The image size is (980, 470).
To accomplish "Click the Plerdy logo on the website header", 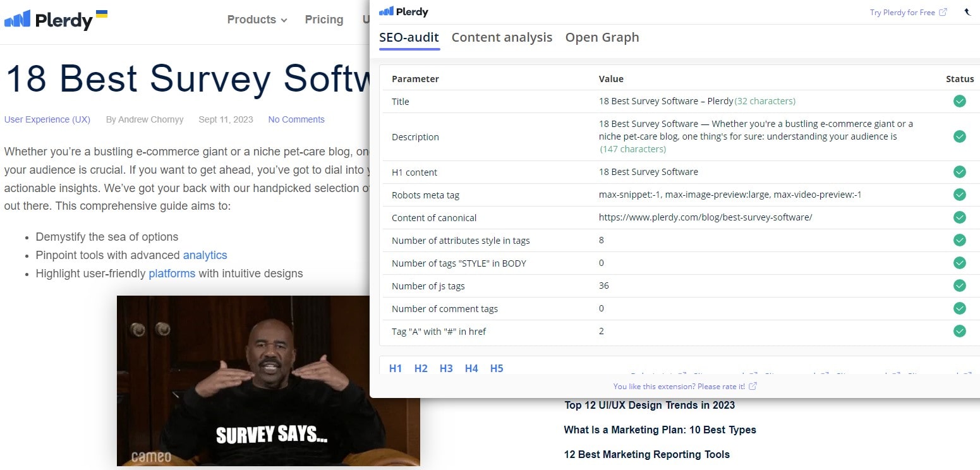I will click(56, 20).
